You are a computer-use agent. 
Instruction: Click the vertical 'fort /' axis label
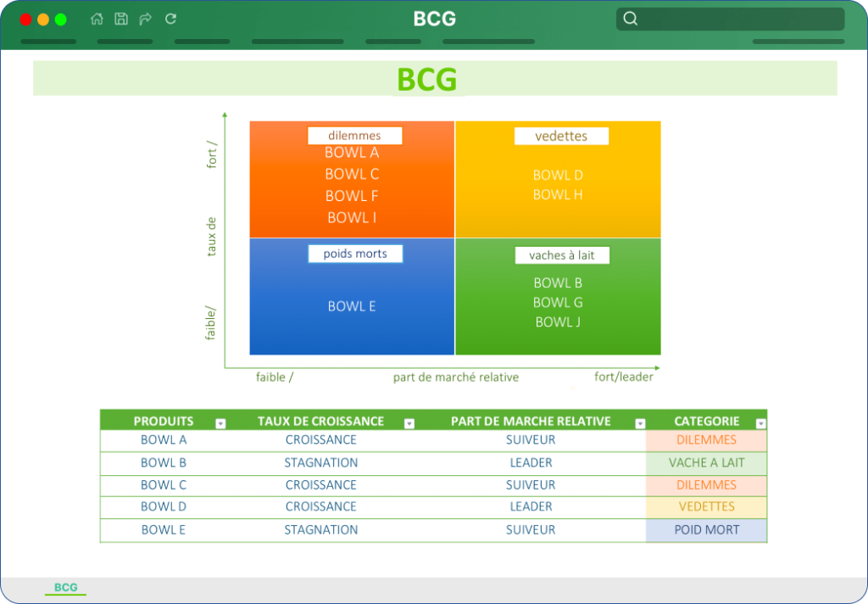pyautogui.click(x=211, y=154)
